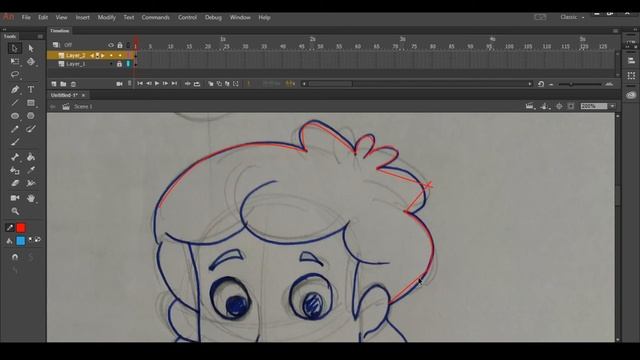Select the Bone tool
Image resolution: width=640 pixels, height=360 pixels.
[15, 157]
